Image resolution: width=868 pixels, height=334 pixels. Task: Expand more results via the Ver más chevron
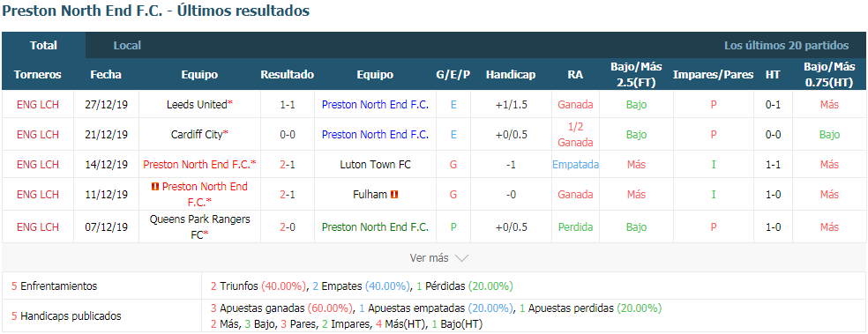click(x=461, y=258)
